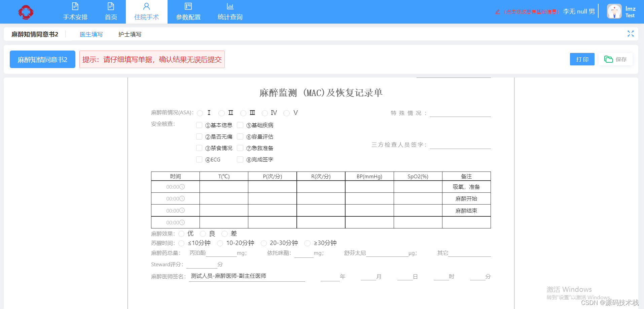Open time picker in 麻醉开始 row
The height and width of the screenshot is (309, 644).
175,198
